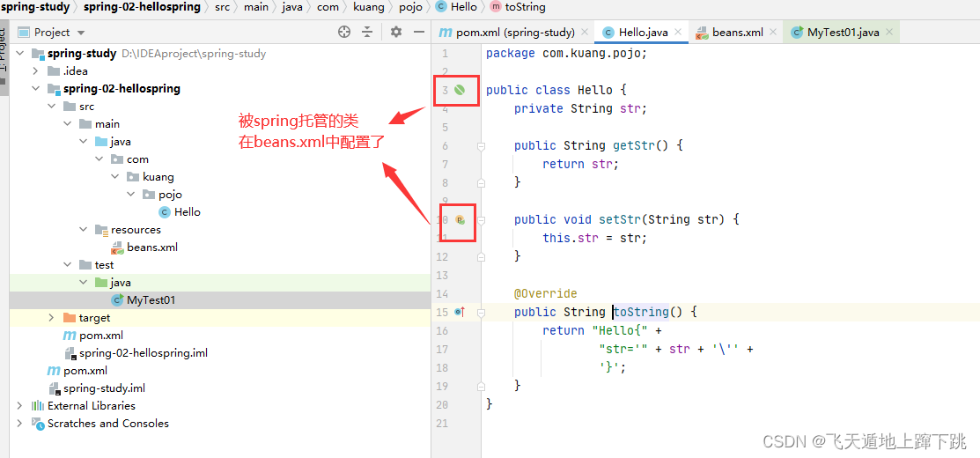Click the setStr method name in editor
The width and height of the screenshot is (980, 458).
coord(620,219)
